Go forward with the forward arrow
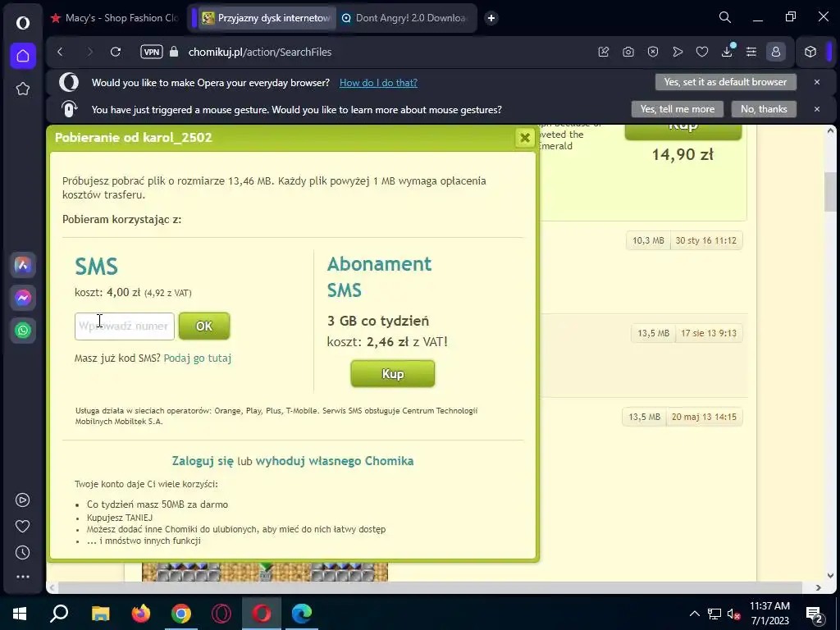The height and width of the screenshot is (630, 840). tap(89, 52)
